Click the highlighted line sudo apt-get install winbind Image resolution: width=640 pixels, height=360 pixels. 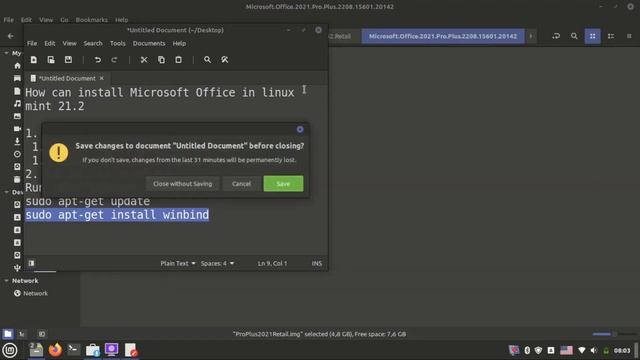(x=117, y=215)
